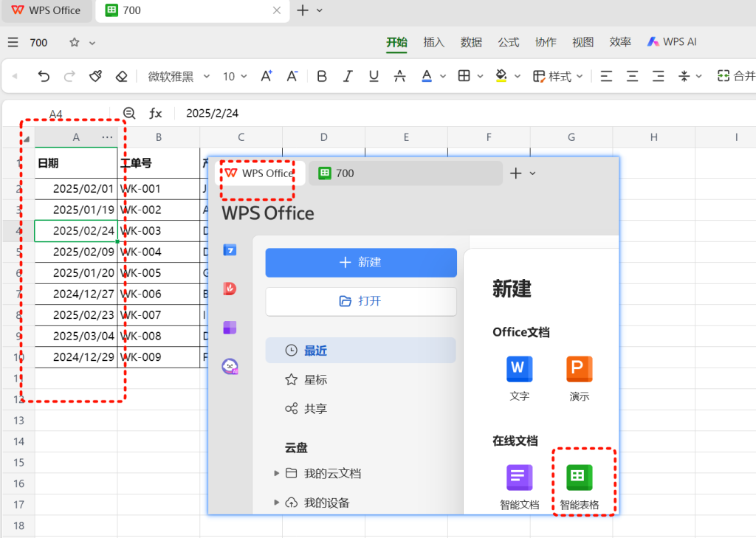The image size is (756, 538).
Task: Click the eraser clear-format icon
Action: point(122,76)
